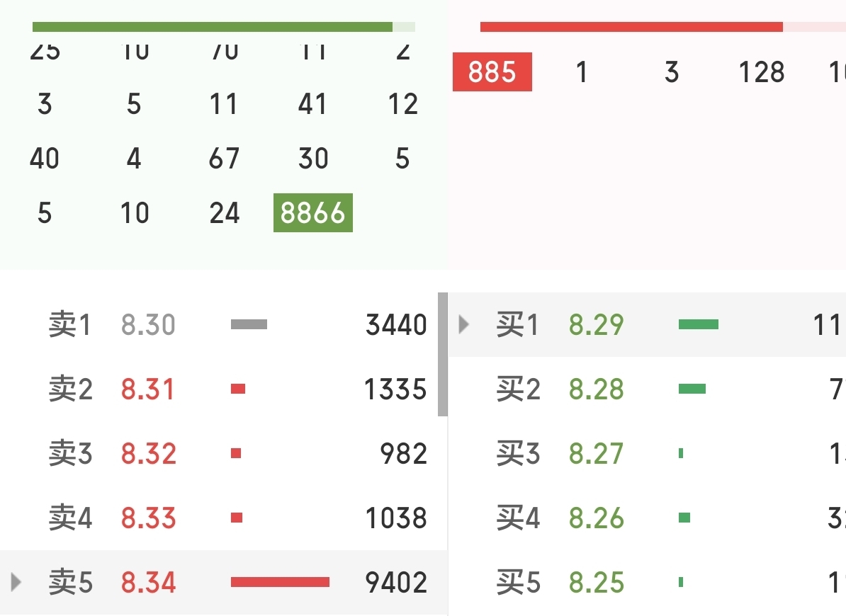Click the highlighted 885 red order cell
This screenshot has height=616, width=846.
coord(492,72)
